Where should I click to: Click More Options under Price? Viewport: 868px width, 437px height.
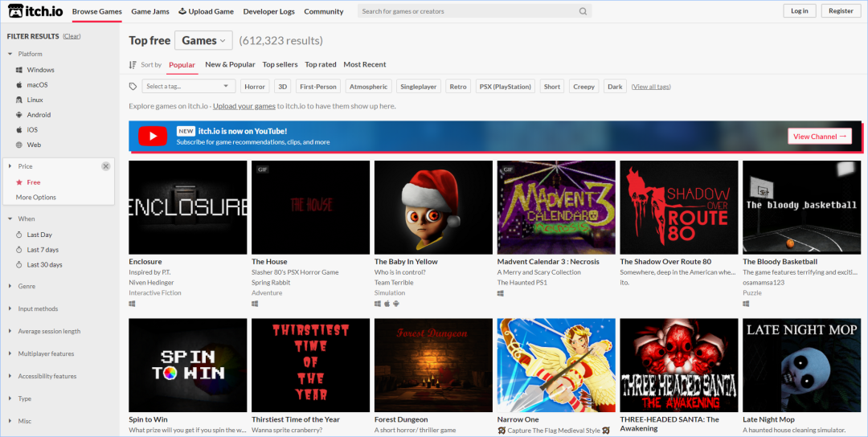36,197
